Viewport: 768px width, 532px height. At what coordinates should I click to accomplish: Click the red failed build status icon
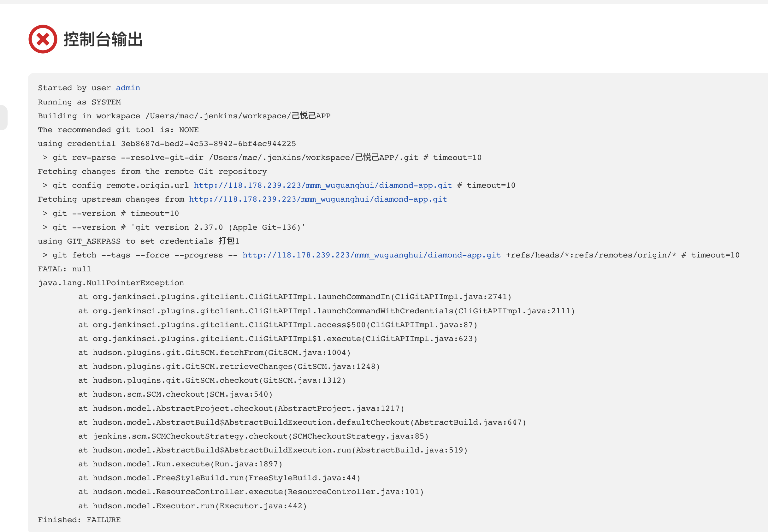point(43,39)
